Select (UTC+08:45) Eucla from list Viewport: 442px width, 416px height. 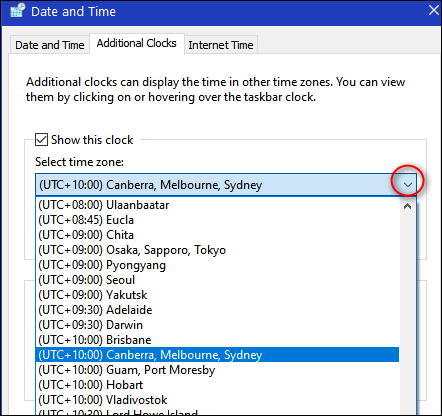click(217, 220)
